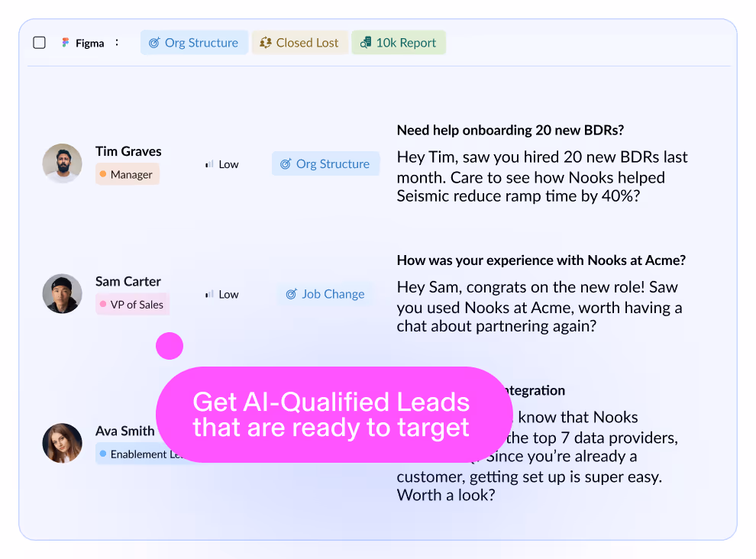756x559 pixels.
Task: Click the VP of Sales role badge
Action: pyautogui.click(x=132, y=305)
